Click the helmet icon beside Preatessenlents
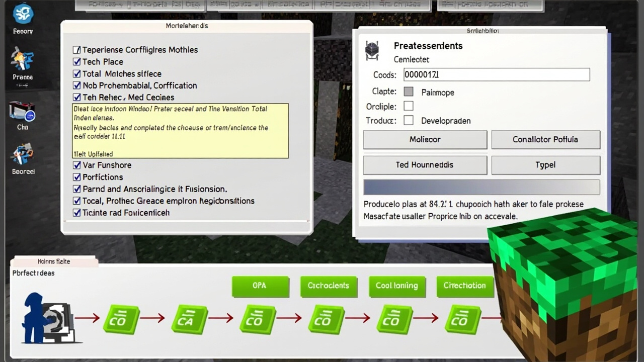The width and height of the screenshot is (644, 362). click(372, 49)
